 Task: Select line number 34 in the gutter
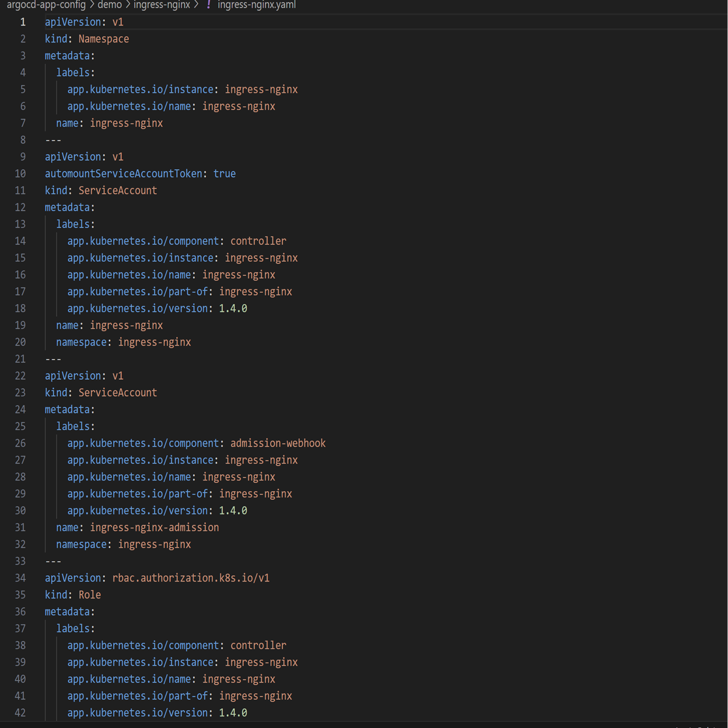[x=20, y=577]
